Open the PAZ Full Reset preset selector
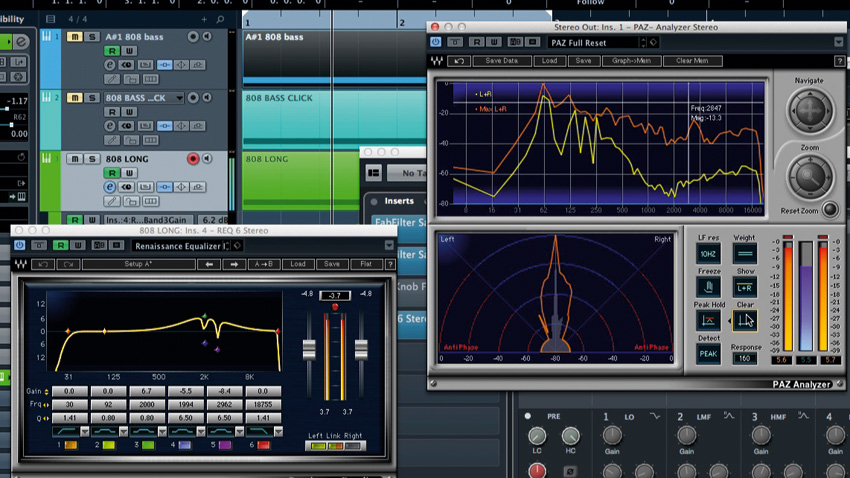Screen dimensions: 850x478 [x=595, y=42]
